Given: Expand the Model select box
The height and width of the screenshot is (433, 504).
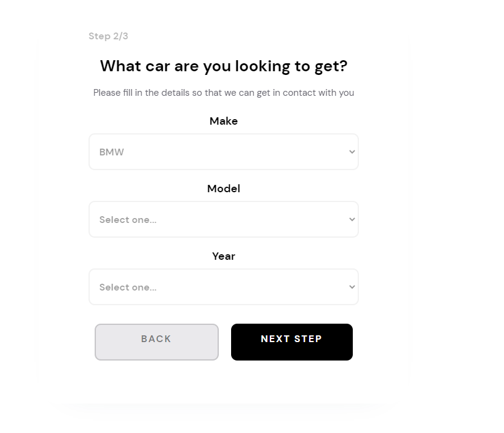Looking at the screenshot, I should pos(224,219).
